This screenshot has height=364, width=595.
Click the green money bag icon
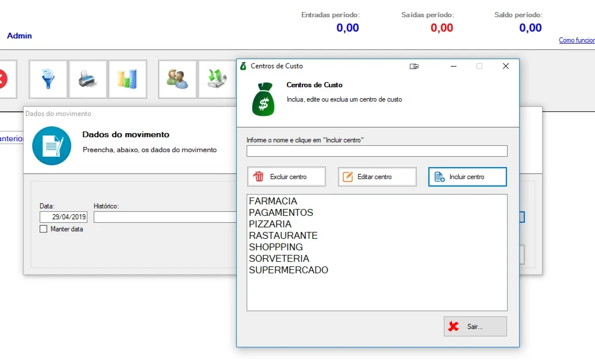pyautogui.click(x=263, y=99)
